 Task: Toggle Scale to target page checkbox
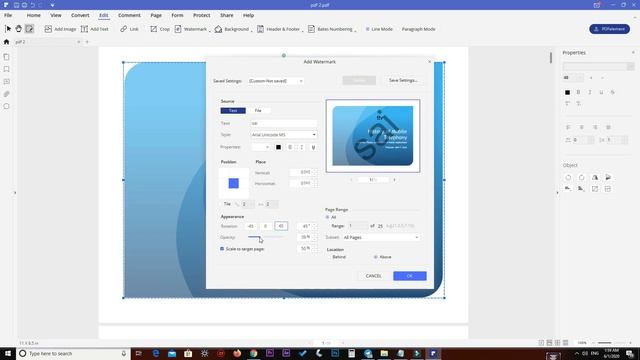tap(222, 249)
